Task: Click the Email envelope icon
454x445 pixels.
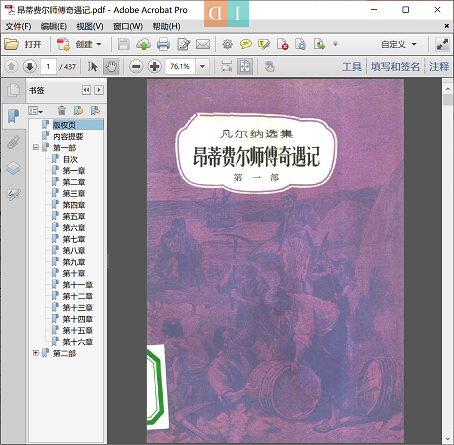Action: [x=203, y=44]
